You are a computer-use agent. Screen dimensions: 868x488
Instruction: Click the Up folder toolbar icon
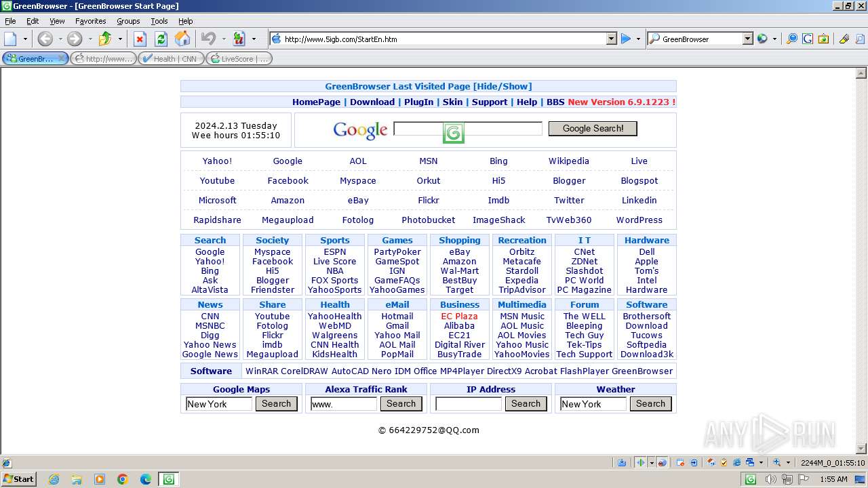tap(105, 39)
